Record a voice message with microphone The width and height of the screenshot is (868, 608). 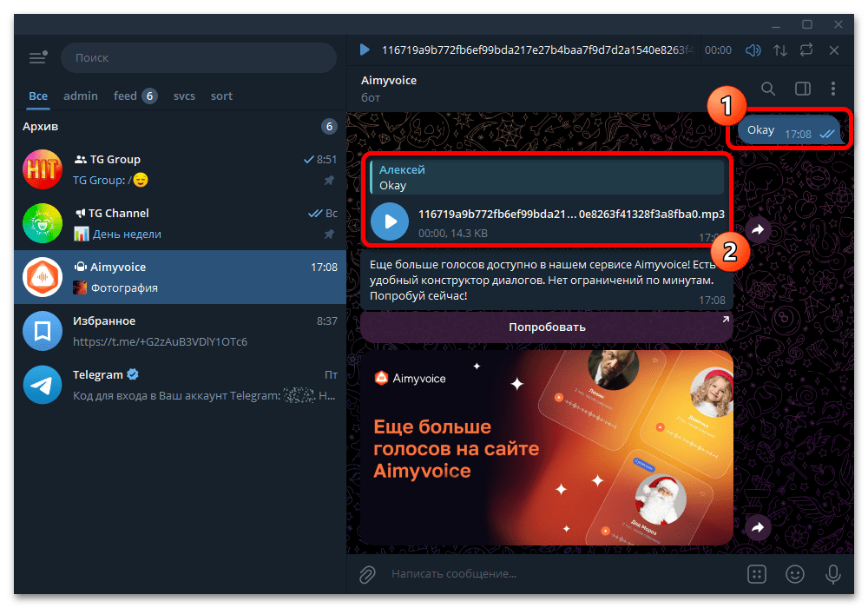pyautogui.click(x=832, y=574)
